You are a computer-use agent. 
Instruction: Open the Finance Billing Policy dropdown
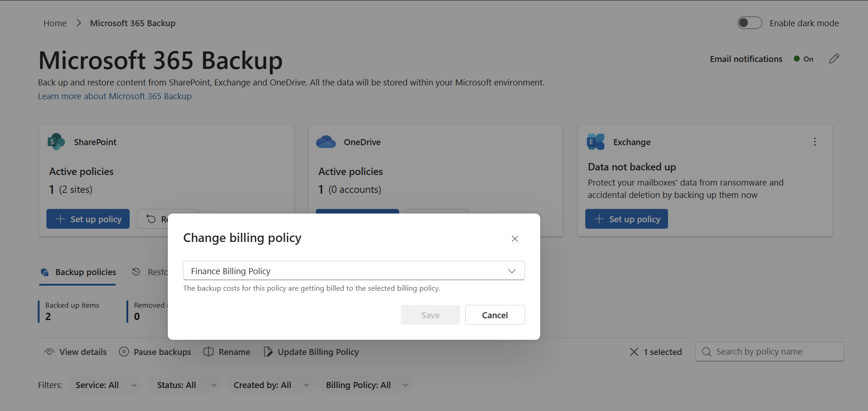354,270
